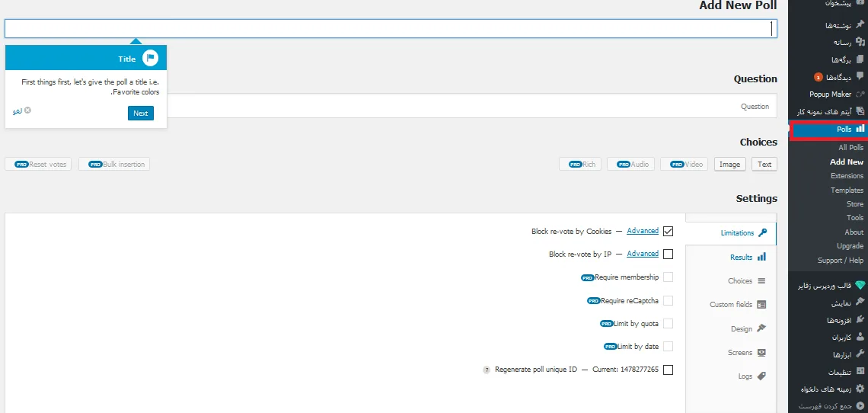Select Add New in Polls submenu

pyautogui.click(x=847, y=162)
